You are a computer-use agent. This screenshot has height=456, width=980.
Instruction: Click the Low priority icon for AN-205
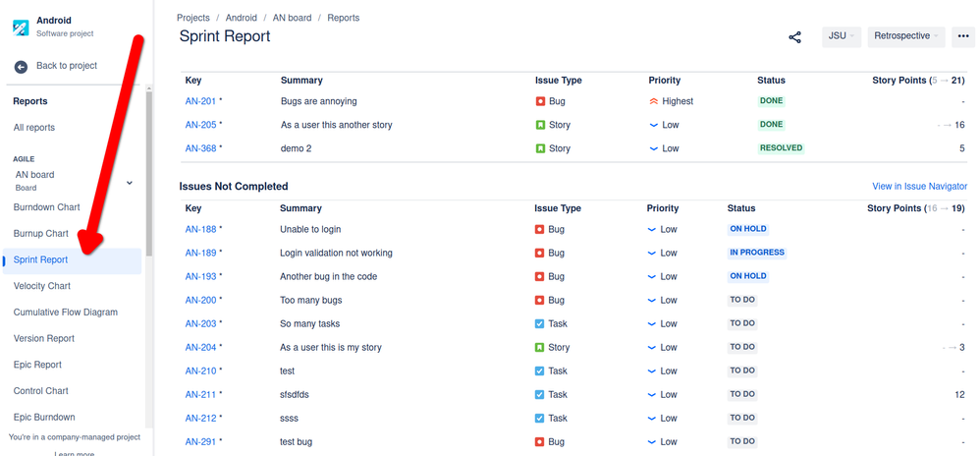tap(654, 125)
